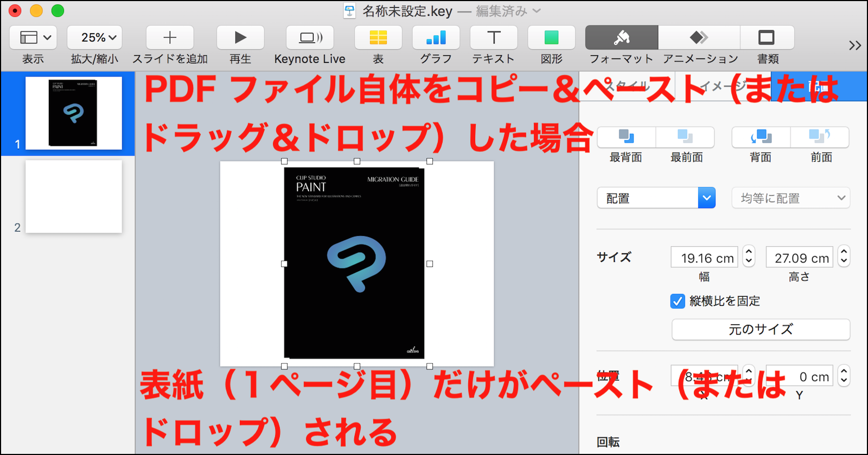Toggle the フォーマット inspector panel
Screen dimensions: 868x455
point(622,37)
